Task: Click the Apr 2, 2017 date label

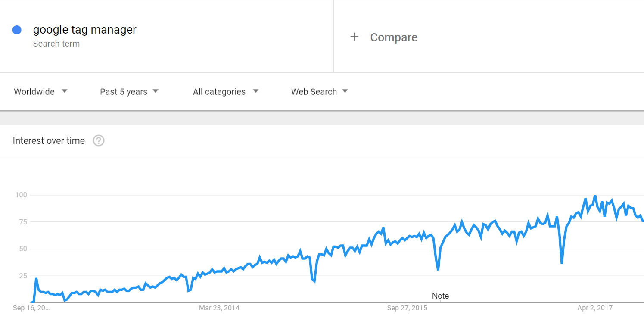Action: click(595, 308)
